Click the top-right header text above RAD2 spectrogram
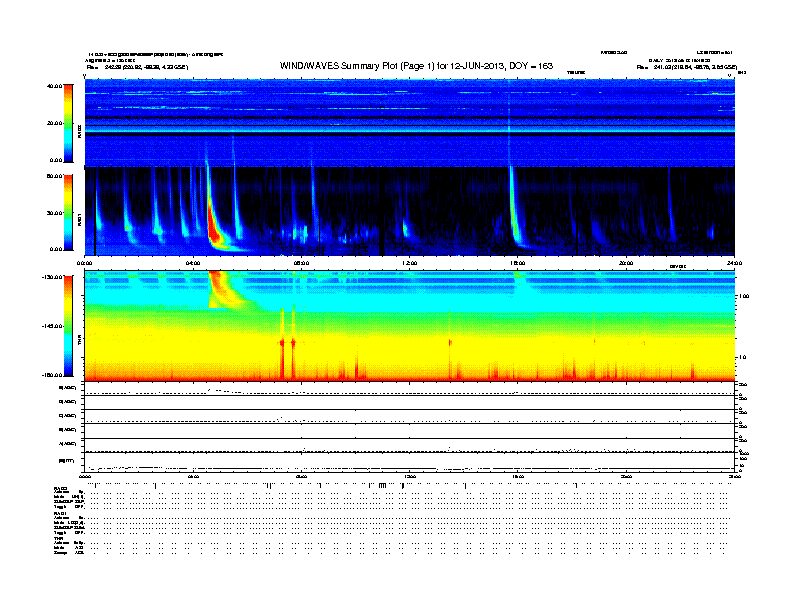This screenshot has width=792, height=612. click(x=686, y=60)
